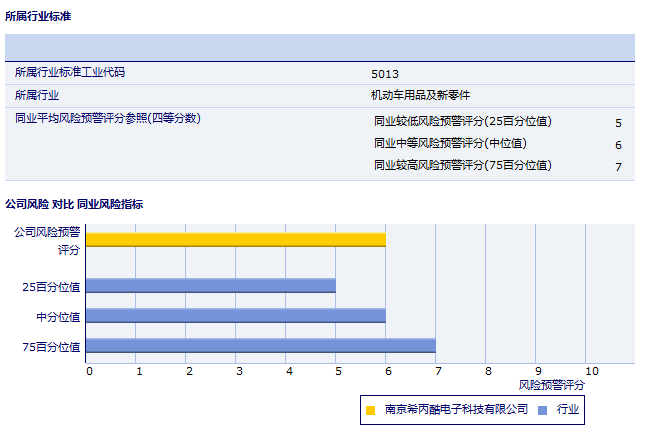The height and width of the screenshot is (435, 663).
Task: Select the yellow 公司风险预警评分 bar
Action: (x=235, y=239)
